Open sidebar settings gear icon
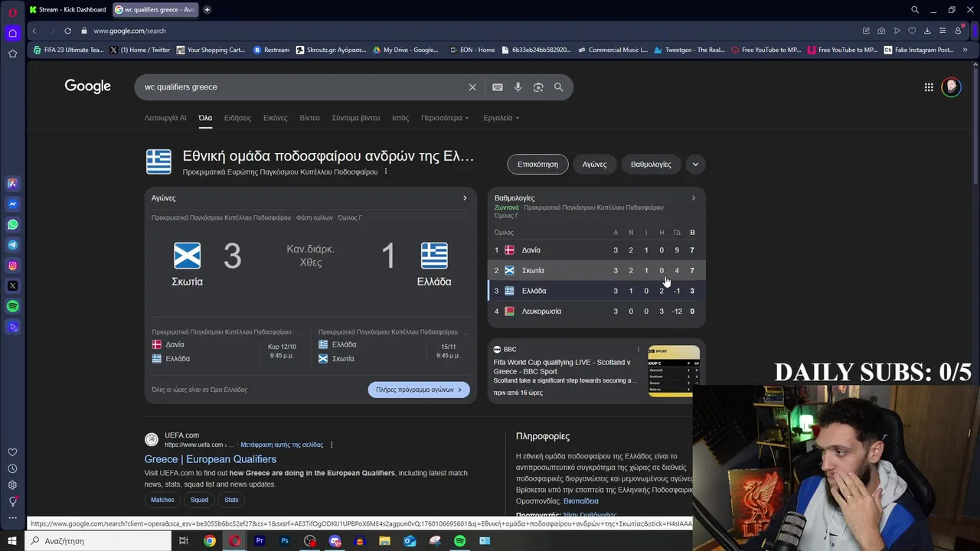The width and height of the screenshot is (980, 551). coord(12,485)
